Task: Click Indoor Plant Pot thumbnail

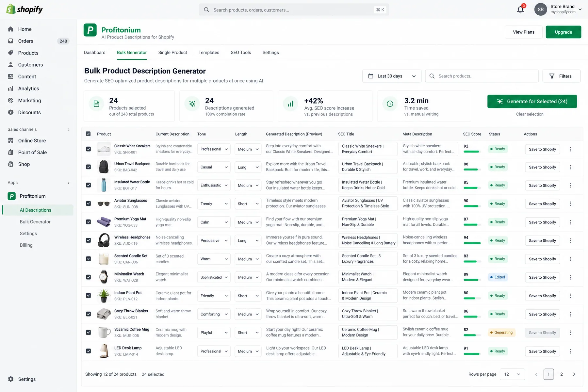Action: pos(104,296)
